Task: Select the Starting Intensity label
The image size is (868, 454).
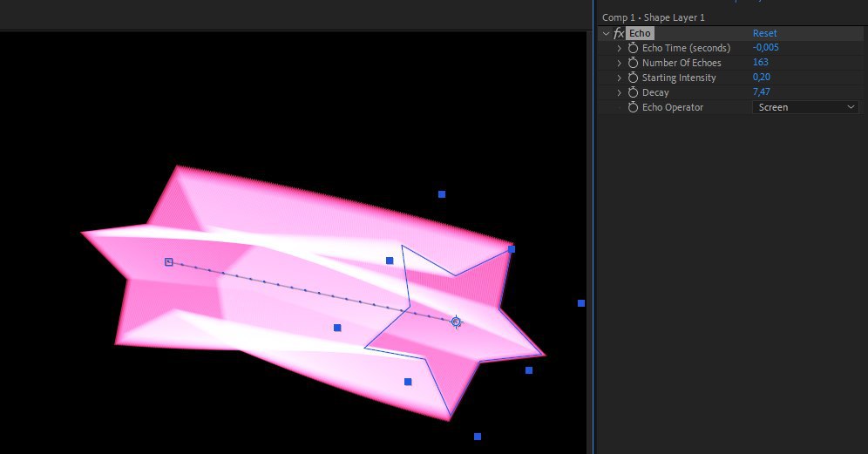Action: pyautogui.click(x=679, y=78)
